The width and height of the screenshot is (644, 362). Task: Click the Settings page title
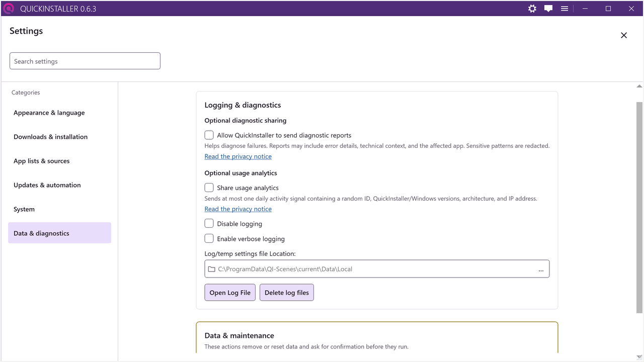(x=26, y=31)
